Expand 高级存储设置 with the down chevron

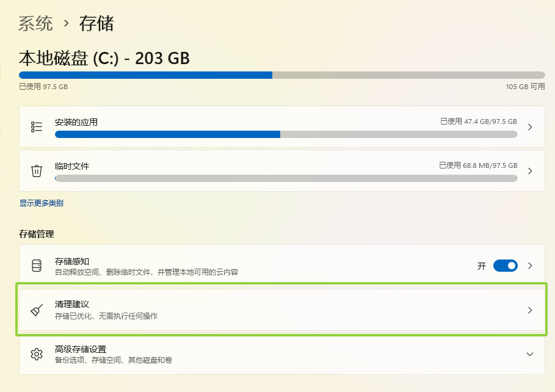530,354
